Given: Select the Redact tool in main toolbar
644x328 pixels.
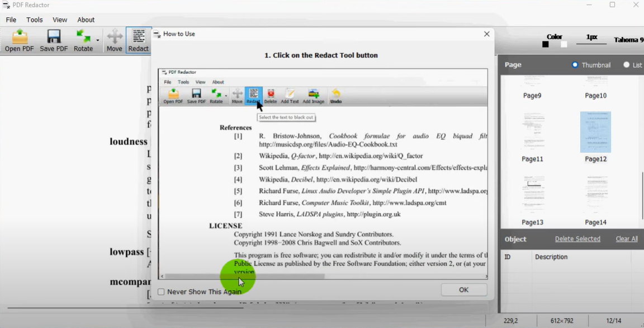Looking at the screenshot, I should point(139,40).
